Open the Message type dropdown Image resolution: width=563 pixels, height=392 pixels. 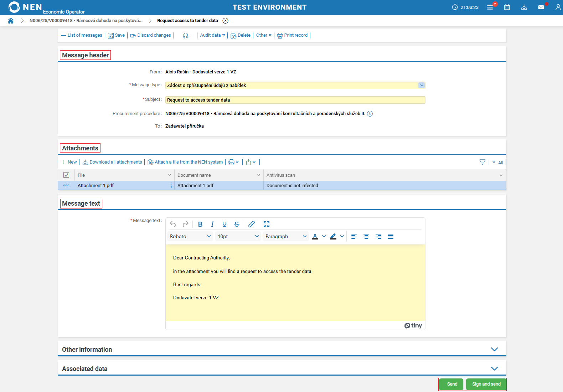tap(422, 85)
